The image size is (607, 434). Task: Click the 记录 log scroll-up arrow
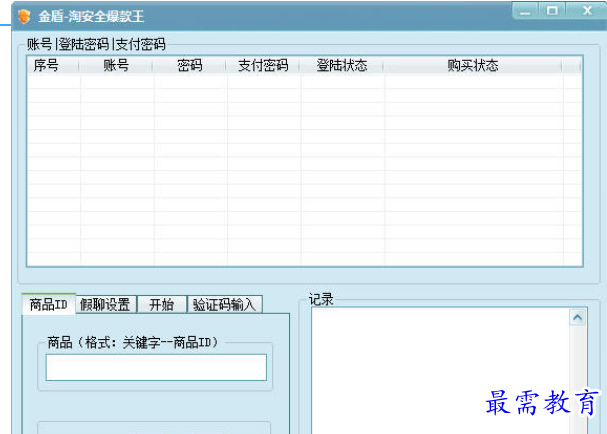578,317
